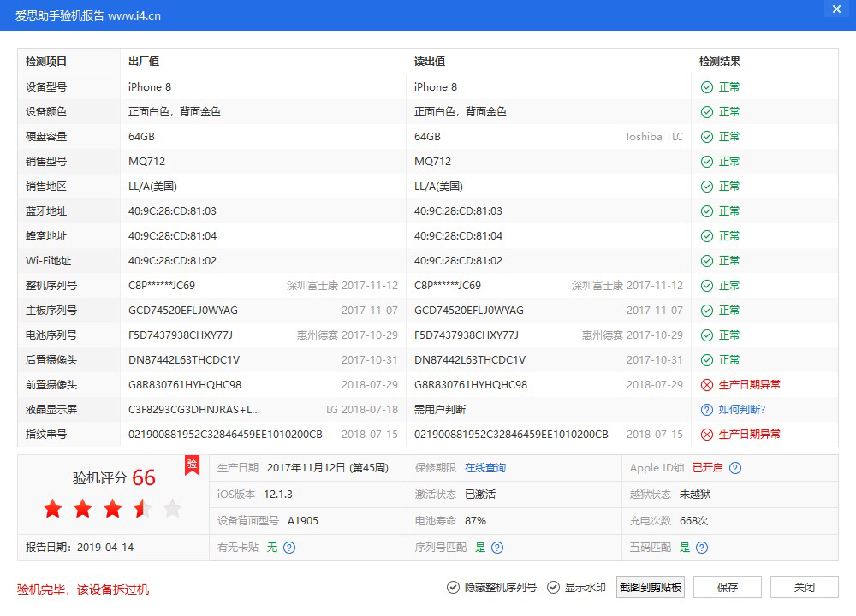The width and height of the screenshot is (856, 616).
Task: Click the 检测结果 column header
Action: click(x=720, y=62)
